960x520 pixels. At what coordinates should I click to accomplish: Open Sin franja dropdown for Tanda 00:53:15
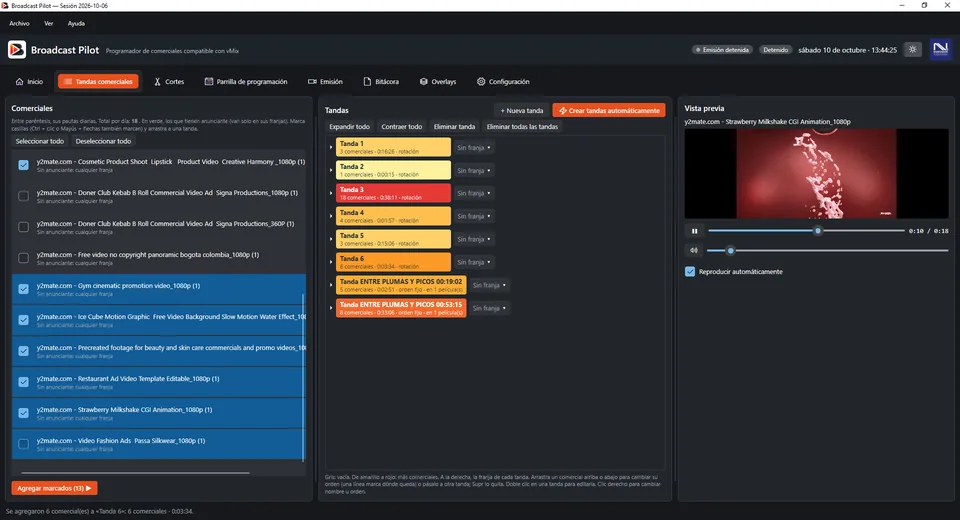[x=489, y=308]
